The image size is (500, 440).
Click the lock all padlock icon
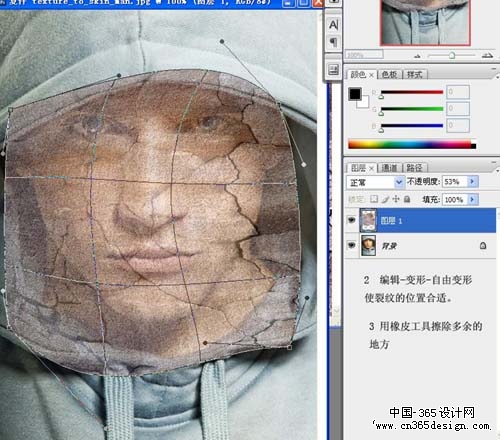click(407, 199)
